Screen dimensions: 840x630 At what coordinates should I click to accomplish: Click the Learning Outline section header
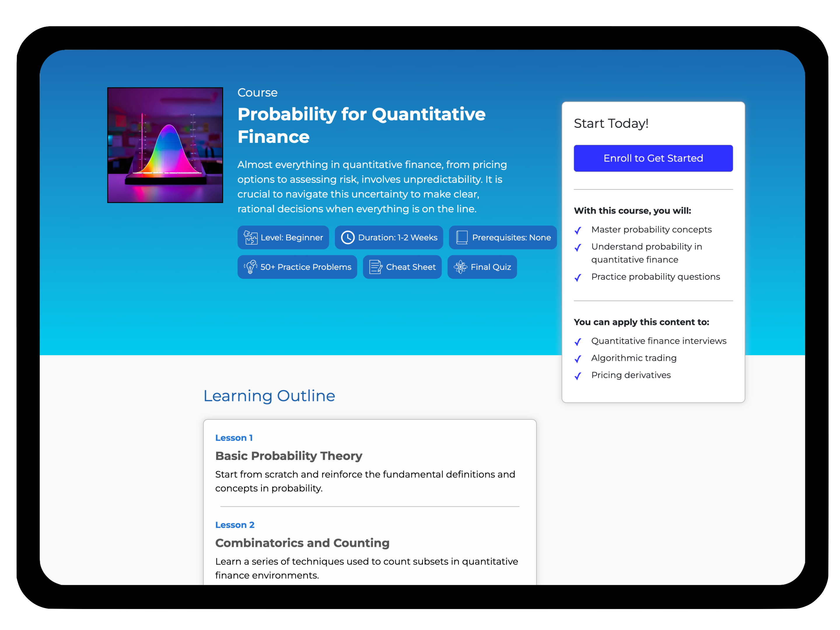coord(270,396)
